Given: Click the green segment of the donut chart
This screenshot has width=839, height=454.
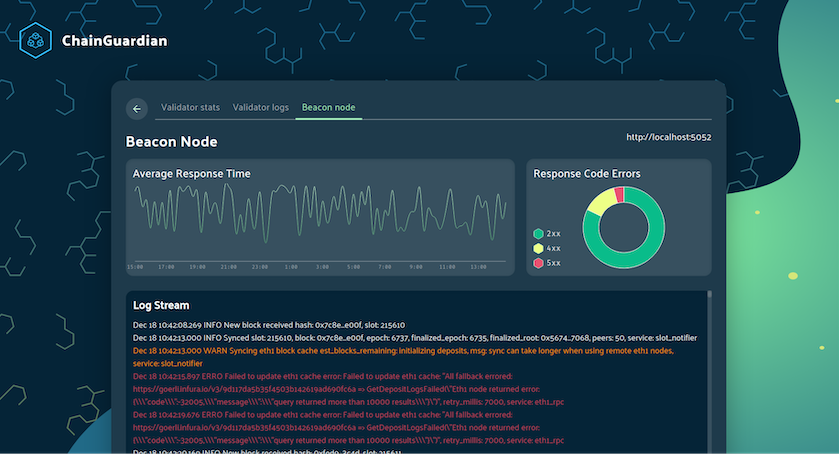Looking at the screenshot, I should click(x=650, y=248).
